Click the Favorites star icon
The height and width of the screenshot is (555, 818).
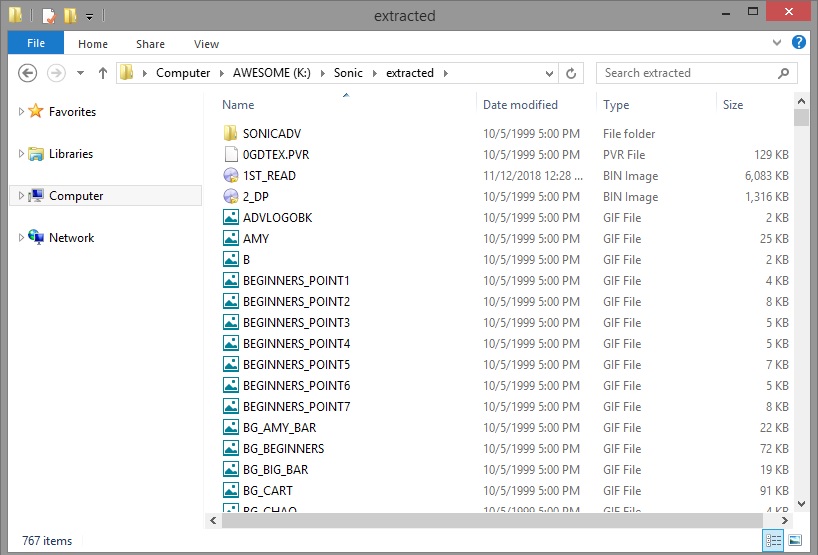[x=35, y=111]
